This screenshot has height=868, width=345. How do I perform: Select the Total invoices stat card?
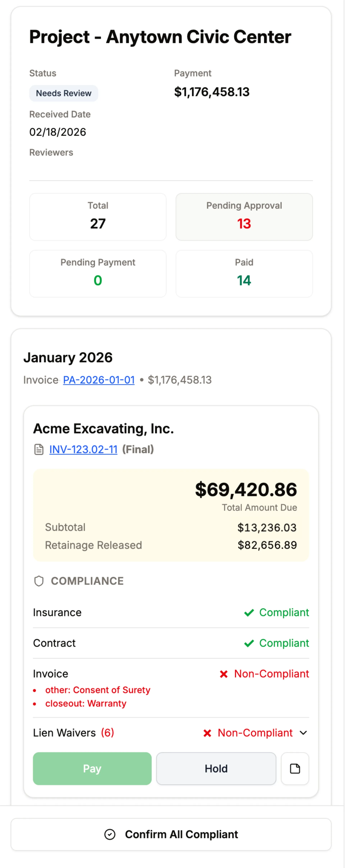[x=98, y=217]
